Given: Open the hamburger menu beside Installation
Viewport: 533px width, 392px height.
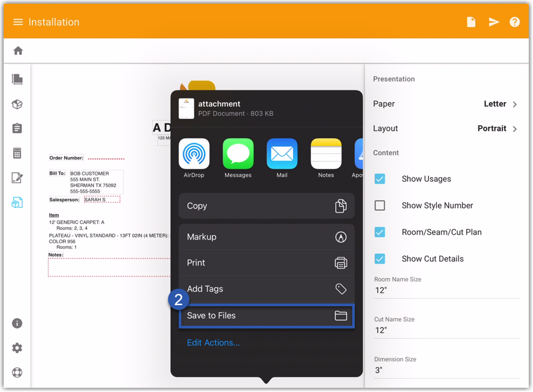Looking at the screenshot, I should (x=18, y=22).
